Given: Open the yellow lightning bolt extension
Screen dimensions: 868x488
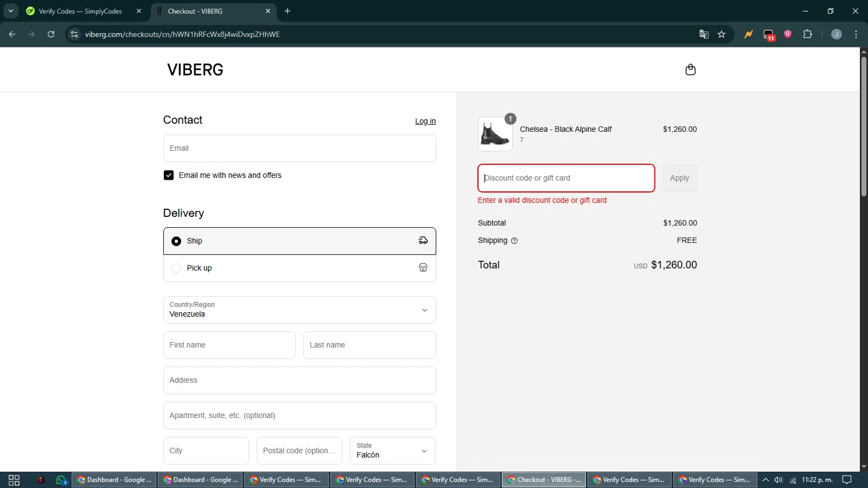Looking at the screenshot, I should pos(748,34).
